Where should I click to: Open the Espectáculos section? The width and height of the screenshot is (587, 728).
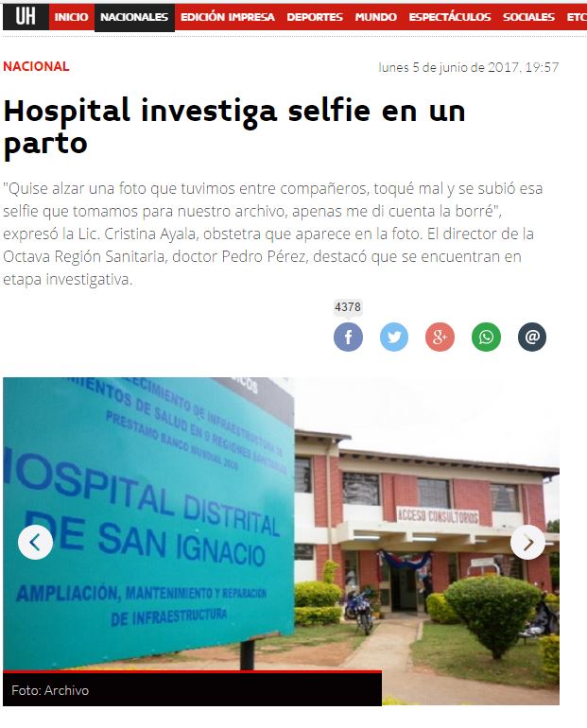450,17
